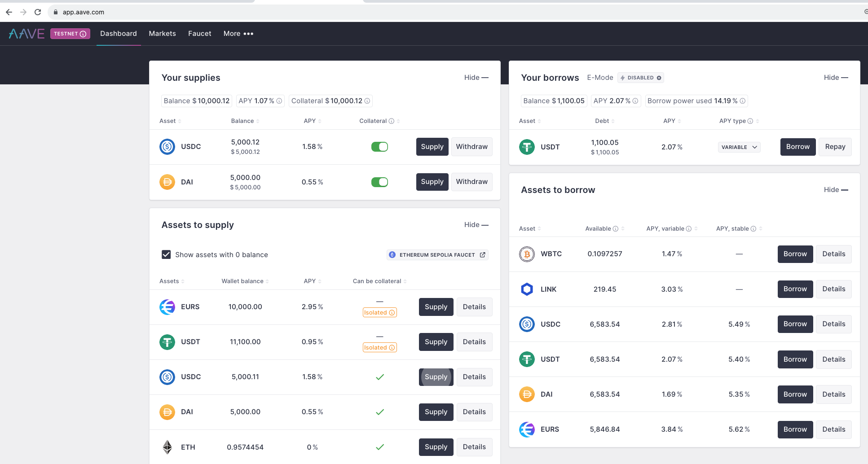The height and width of the screenshot is (464, 868).
Task: Click the AAVE logo
Action: 26,34
